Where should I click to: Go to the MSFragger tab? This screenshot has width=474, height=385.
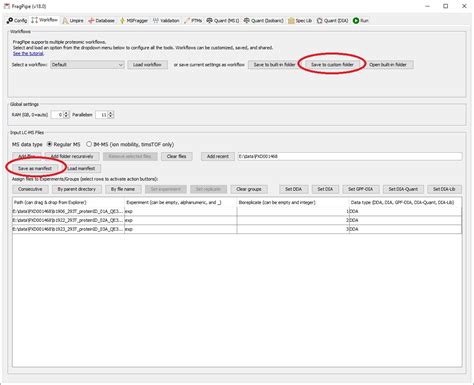[134, 21]
